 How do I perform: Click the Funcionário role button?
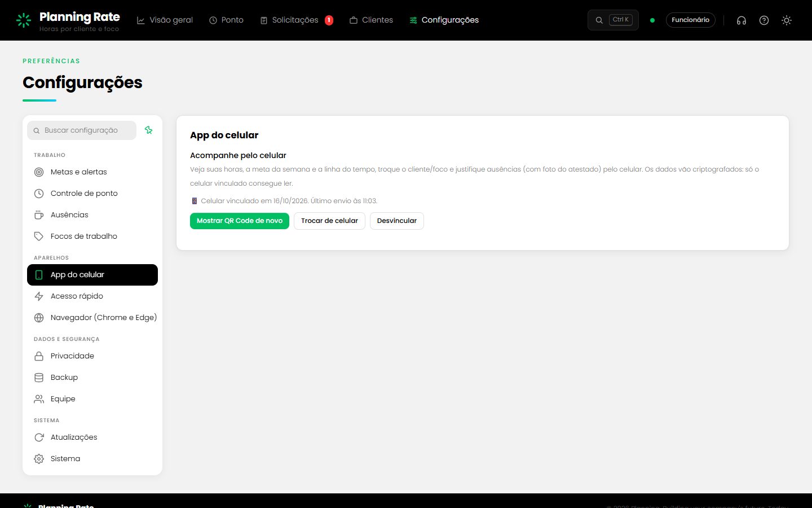(x=691, y=20)
